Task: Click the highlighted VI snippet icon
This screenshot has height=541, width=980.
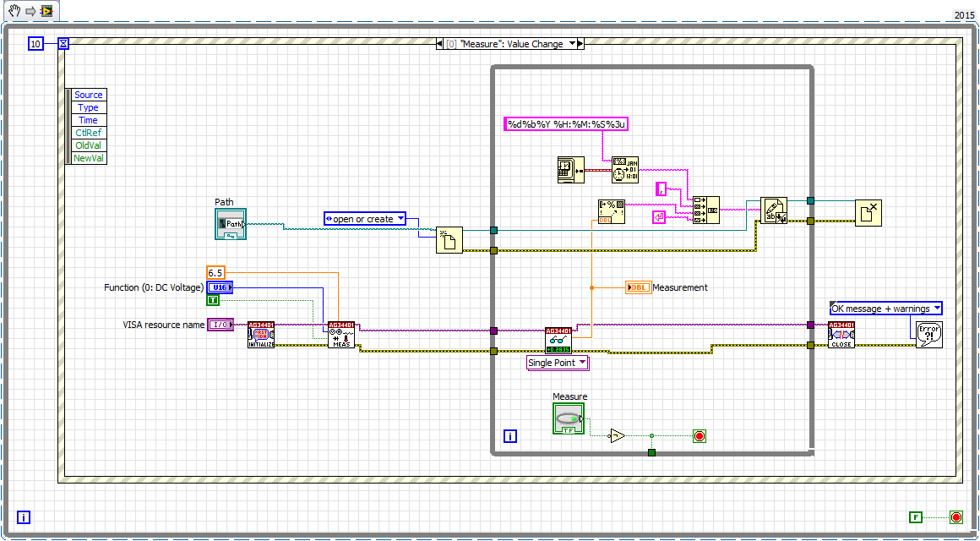Action: point(46,11)
